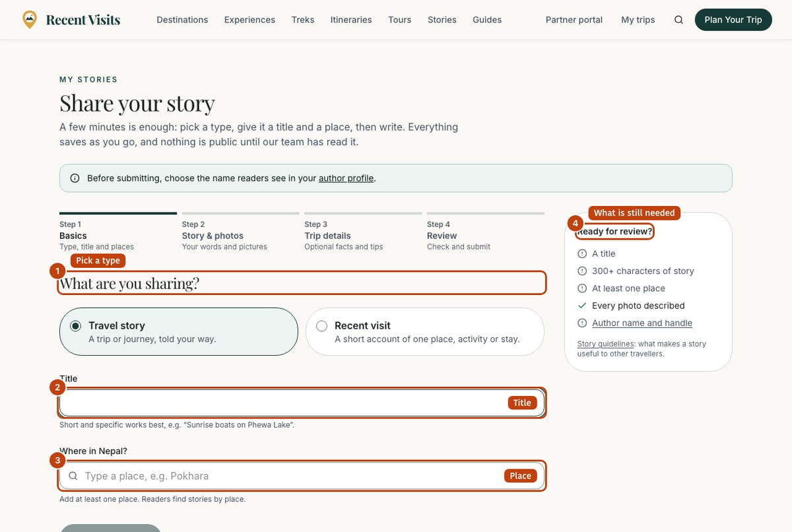
Task: Click the icon beside "Author name and handle"
Action: (582, 323)
